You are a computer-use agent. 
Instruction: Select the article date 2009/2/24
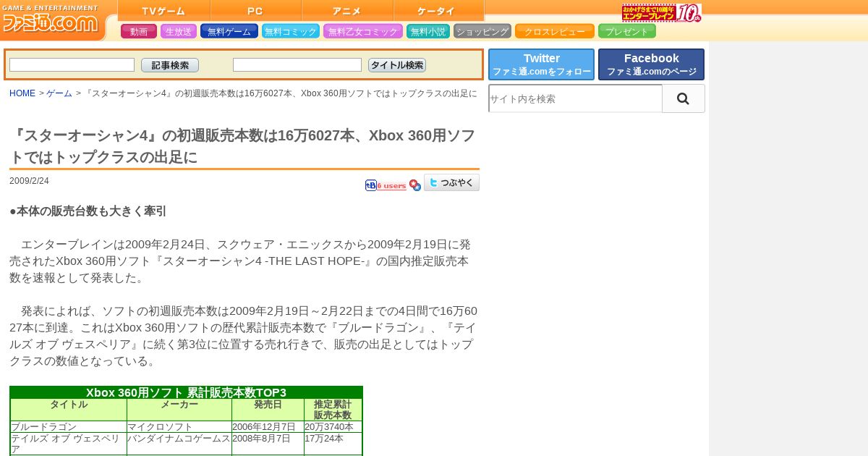tap(29, 181)
